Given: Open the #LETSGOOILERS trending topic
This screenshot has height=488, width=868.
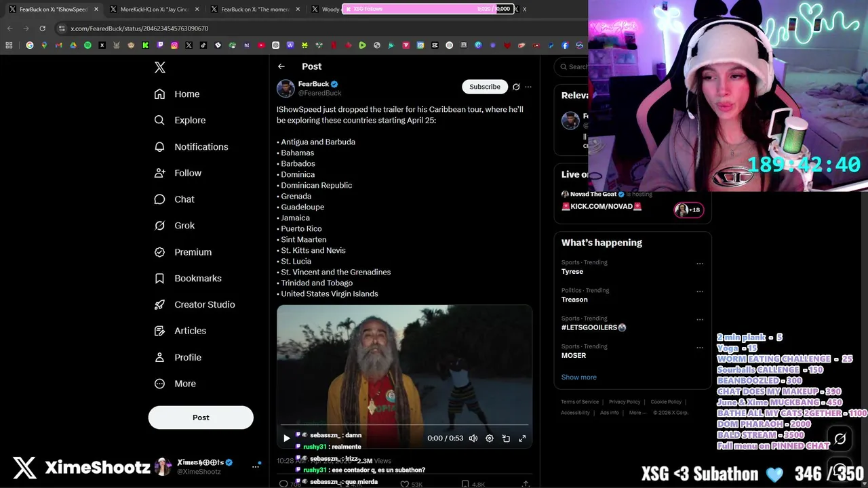Looking at the screenshot, I should click(593, 327).
